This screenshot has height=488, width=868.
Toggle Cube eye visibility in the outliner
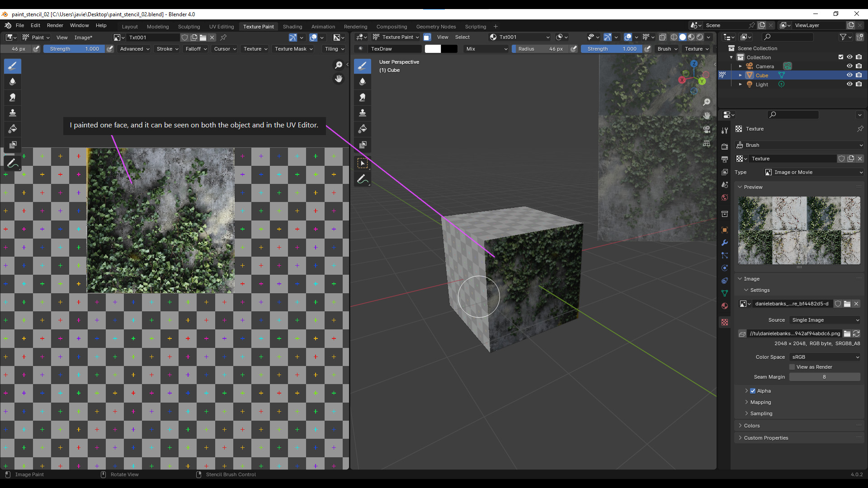tap(849, 75)
